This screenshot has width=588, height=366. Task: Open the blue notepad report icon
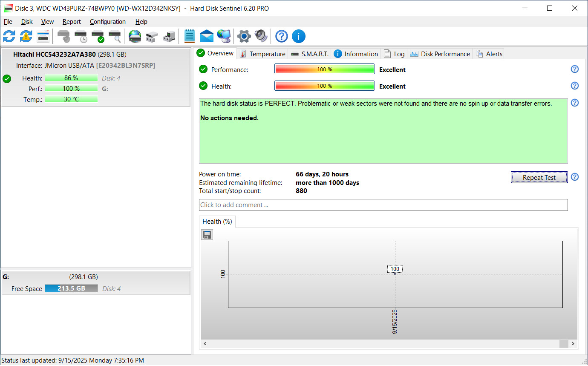tap(190, 36)
